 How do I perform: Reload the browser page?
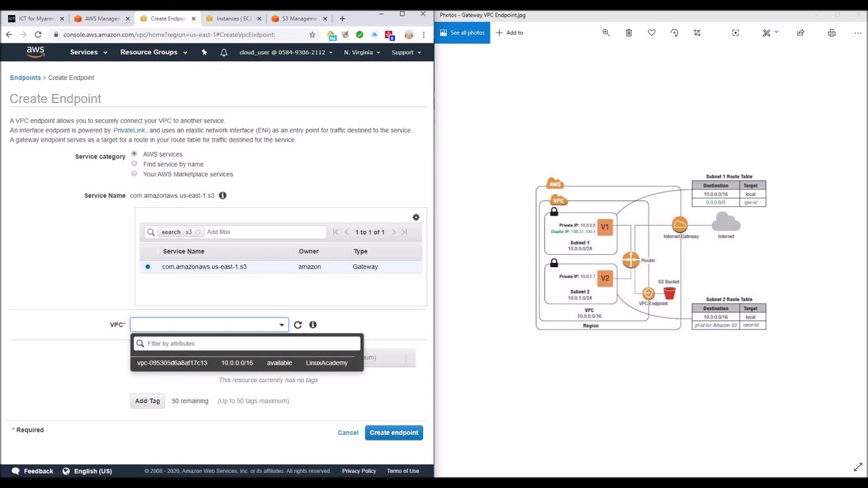pos(38,35)
